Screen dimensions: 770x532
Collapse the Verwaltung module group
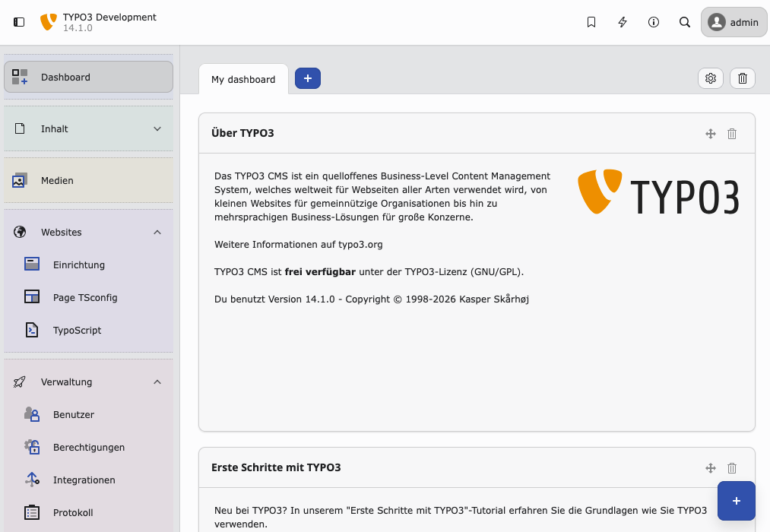pos(157,382)
